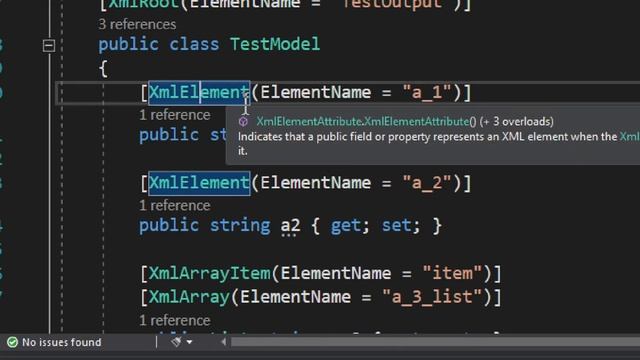
Task: Click XmlElement in the a_1 attribute
Action: [199, 92]
